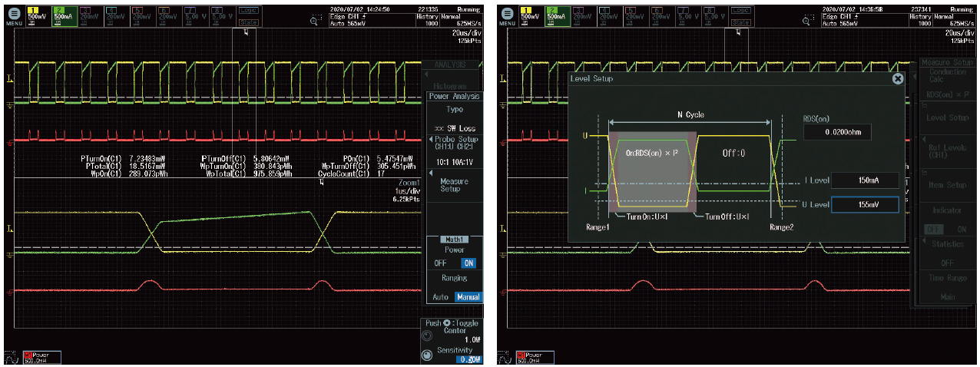Open Item Setup submenu
The image size is (980, 367).
pyautogui.click(x=947, y=184)
